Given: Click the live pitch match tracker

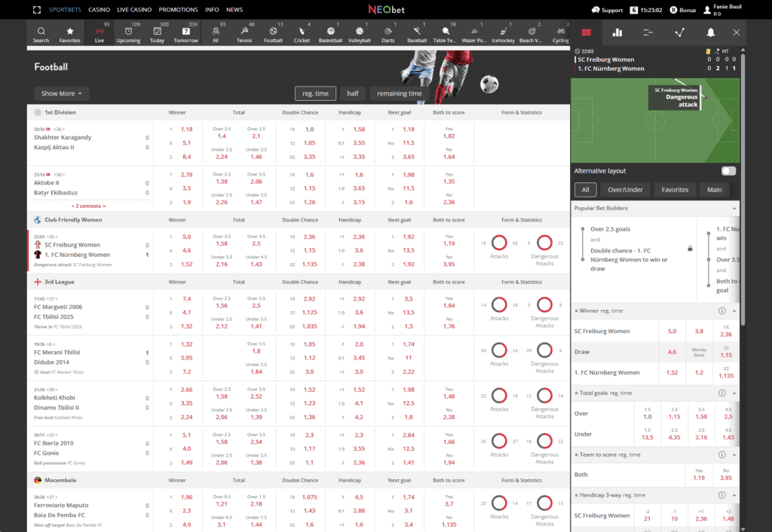Looking at the screenshot, I should tap(655, 120).
